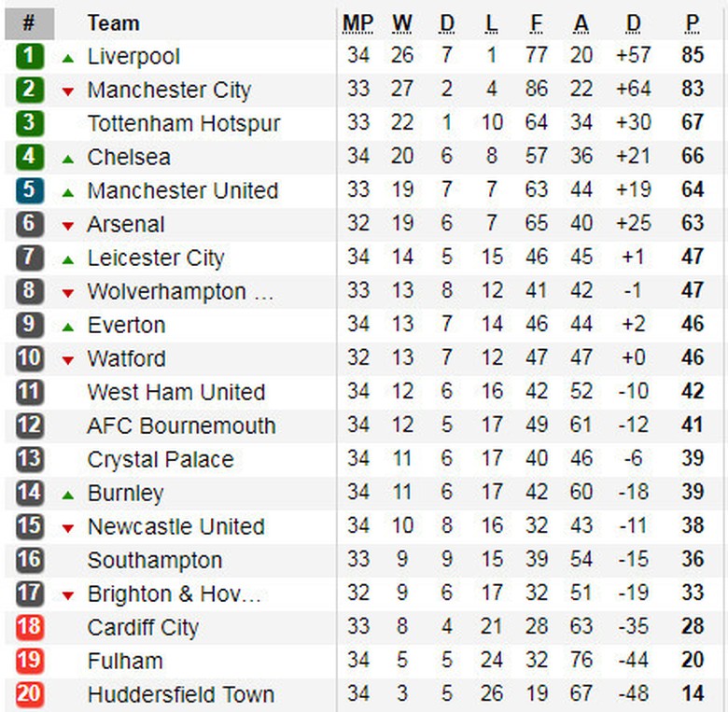This screenshot has height=712, width=728.
Task: Click the green up arrow beside Burnley
Action: [x=67, y=495]
